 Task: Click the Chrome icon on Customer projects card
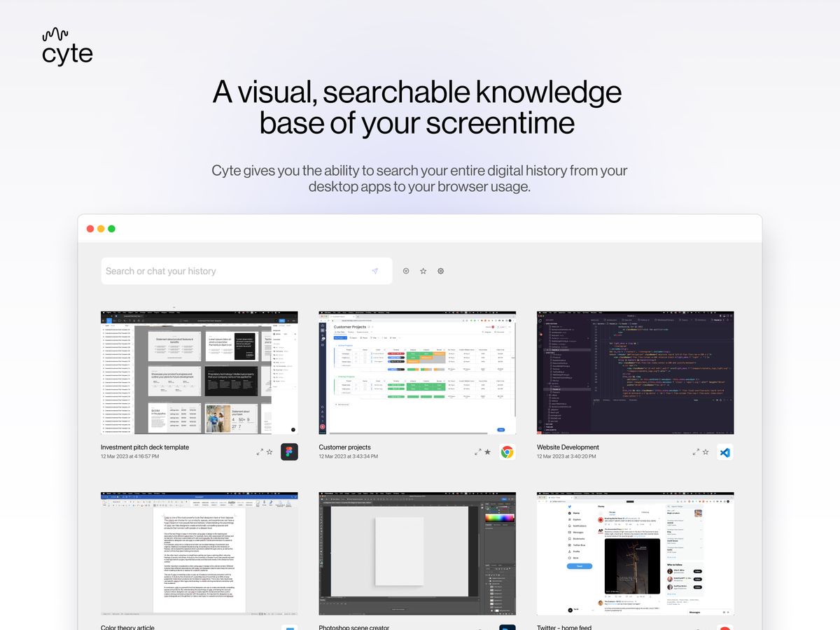[x=506, y=451]
